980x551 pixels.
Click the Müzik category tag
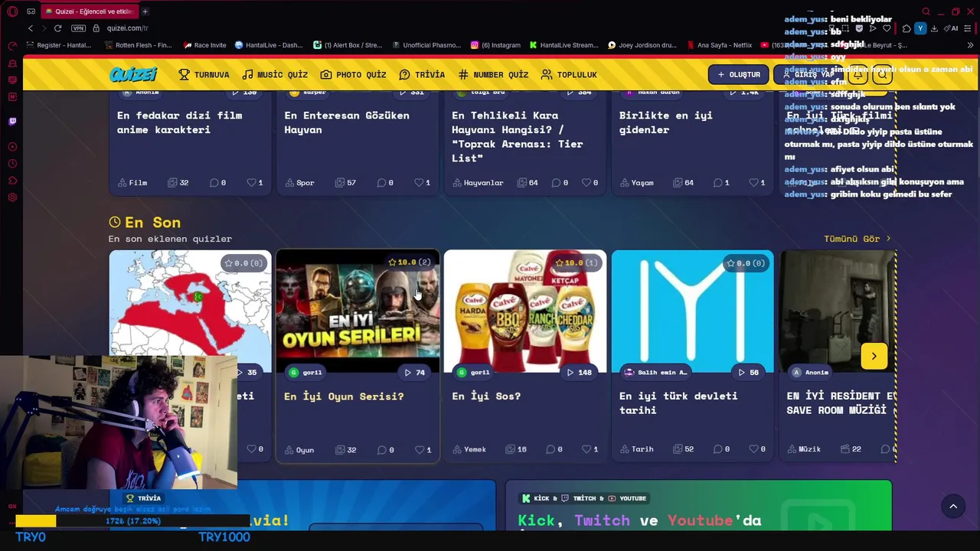pyautogui.click(x=803, y=449)
